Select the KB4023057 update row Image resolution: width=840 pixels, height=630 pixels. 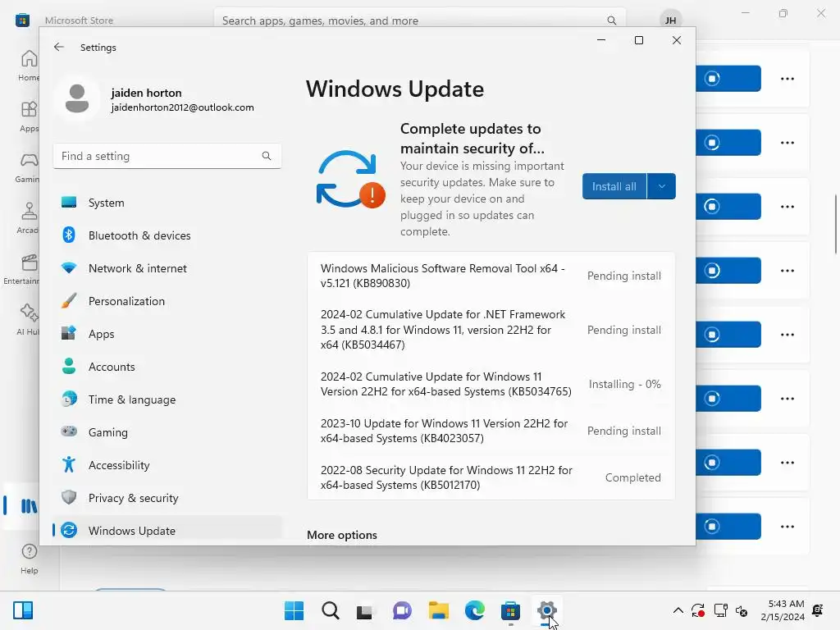click(x=491, y=431)
